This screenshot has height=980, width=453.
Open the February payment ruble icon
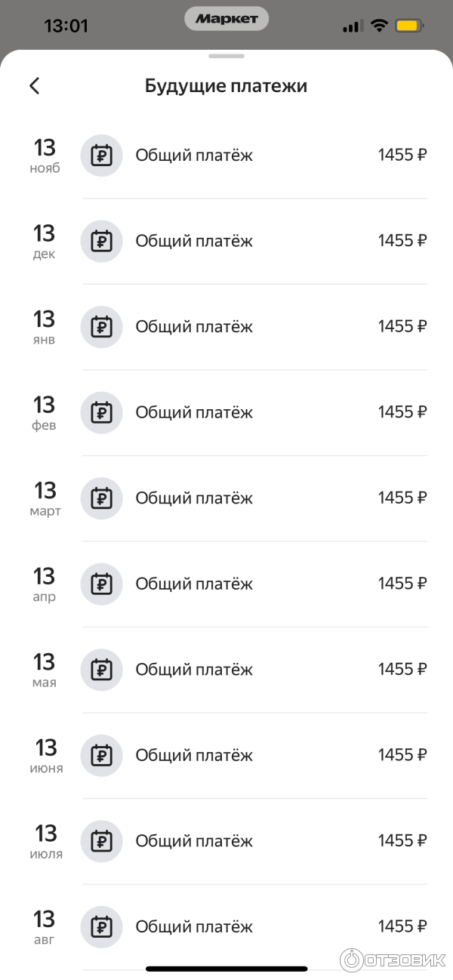coord(101,412)
